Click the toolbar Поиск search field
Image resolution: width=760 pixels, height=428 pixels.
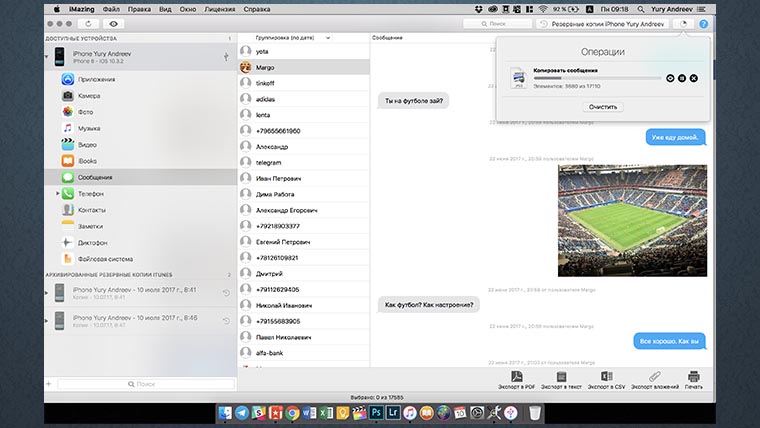tap(497, 24)
